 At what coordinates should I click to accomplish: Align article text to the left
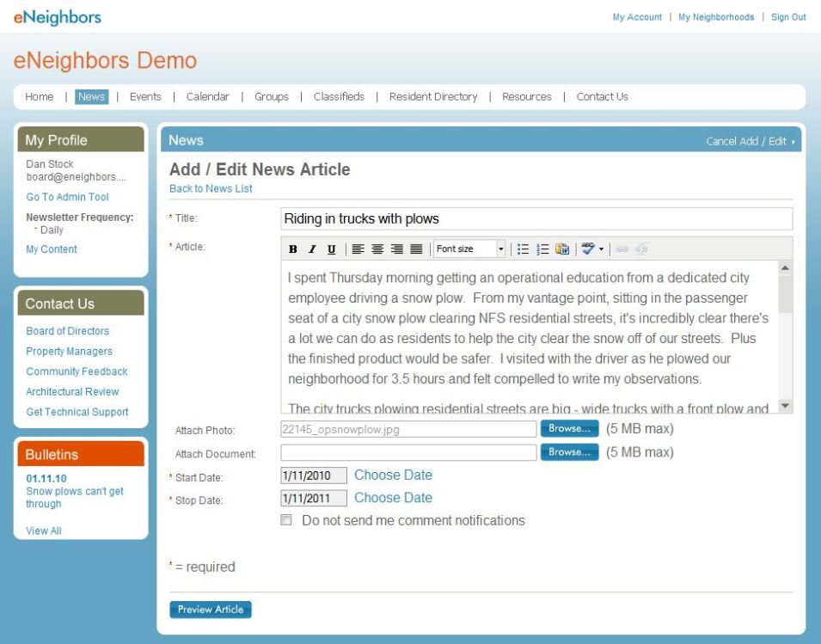pos(358,249)
